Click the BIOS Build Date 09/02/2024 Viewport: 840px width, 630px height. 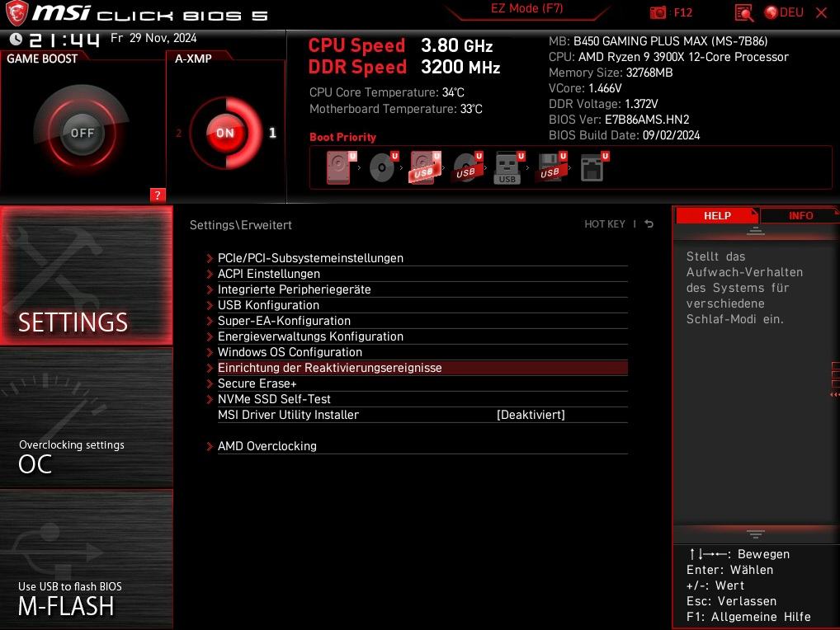tap(624, 135)
